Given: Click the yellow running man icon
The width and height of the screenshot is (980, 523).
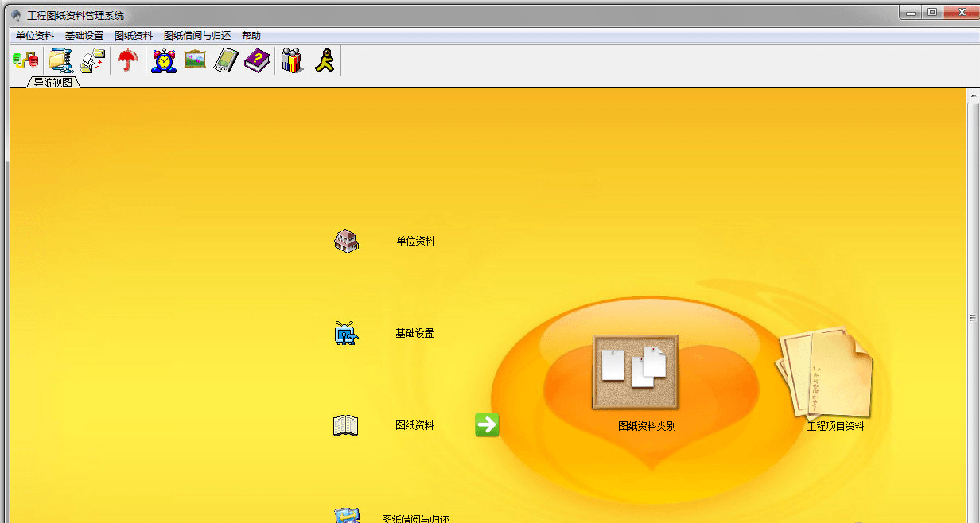Looking at the screenshot, I should click(x=324, y=60).
